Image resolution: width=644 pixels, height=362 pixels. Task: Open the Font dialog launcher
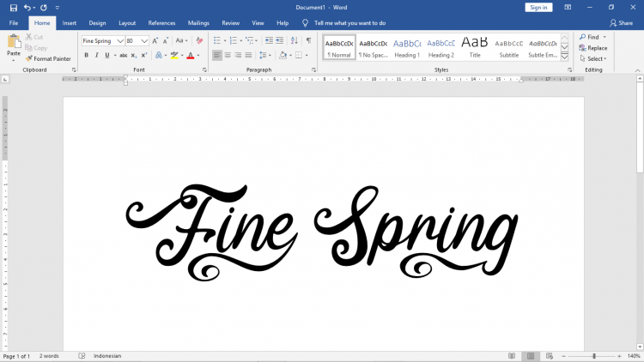click(204, 70)
